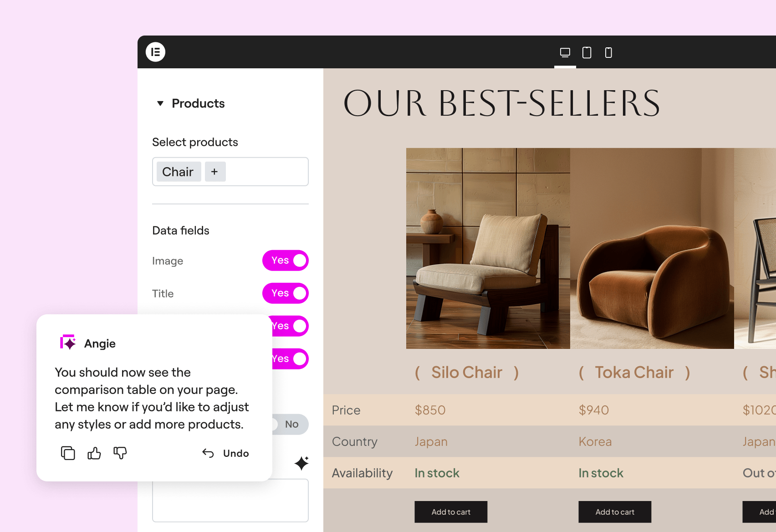Give Angie's reply a thumbs down
The width and height of the screenshot is (776, 532).
(x=120, y=453)
